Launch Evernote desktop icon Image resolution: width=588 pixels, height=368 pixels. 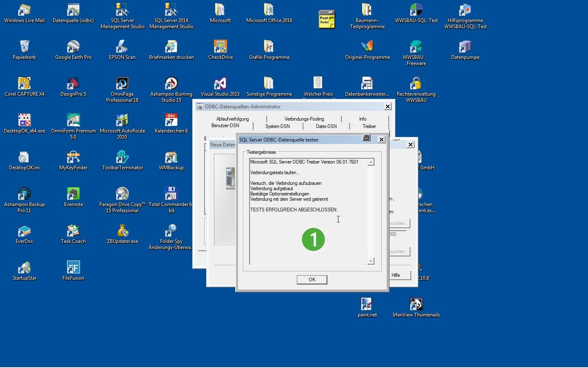(x=73, y=197)
